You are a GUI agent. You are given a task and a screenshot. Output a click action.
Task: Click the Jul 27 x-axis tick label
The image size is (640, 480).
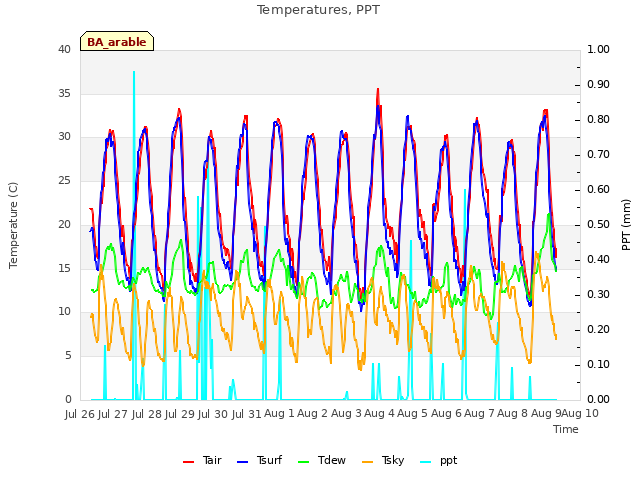click(114, 414)
